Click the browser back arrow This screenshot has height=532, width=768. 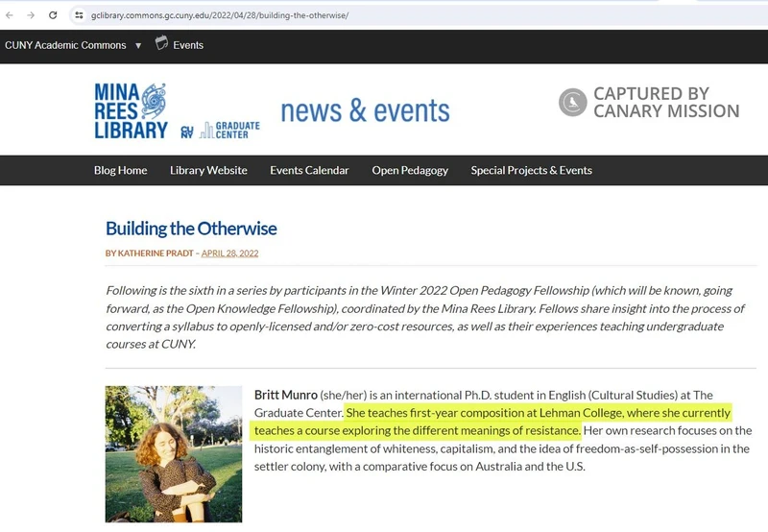[10, 15]
